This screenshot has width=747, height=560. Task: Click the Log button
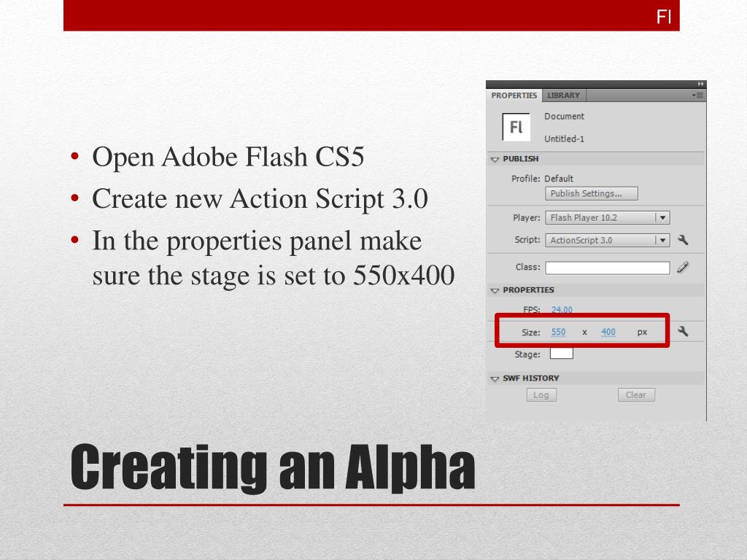click(x=541, y=395)
